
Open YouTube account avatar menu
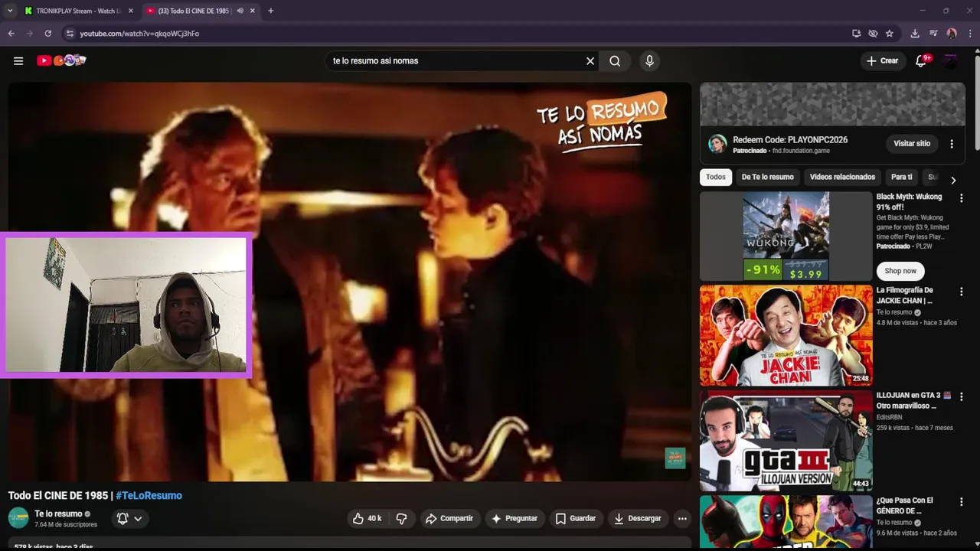(950, 61)
